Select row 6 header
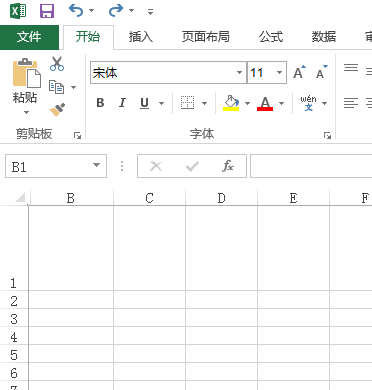Viewport: 372px width, 390px height. point(14,372)
